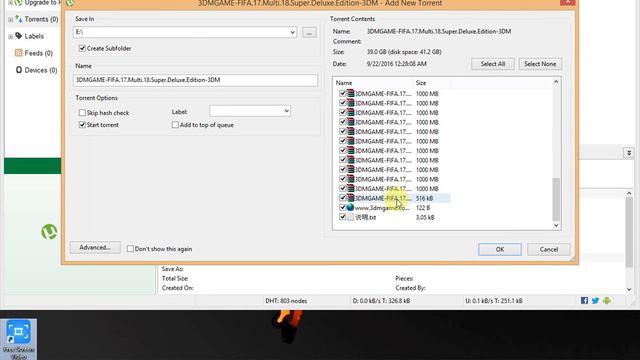Open Free Screen Video desktop shortcut
Viewport: 640px width, 360px height.
tap(18, 340)
